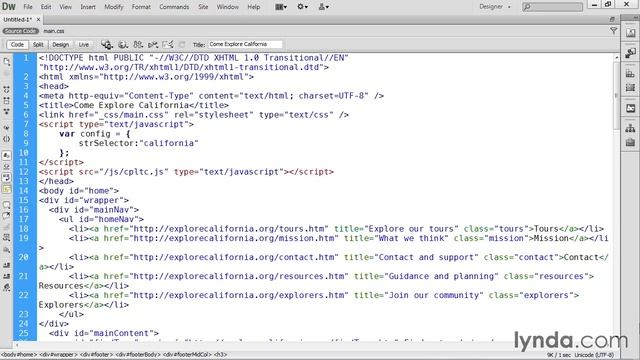This screenshot has width=640, height=360.
Task: Open the third right dock panel icon
Action: click(x=630, y=74)
